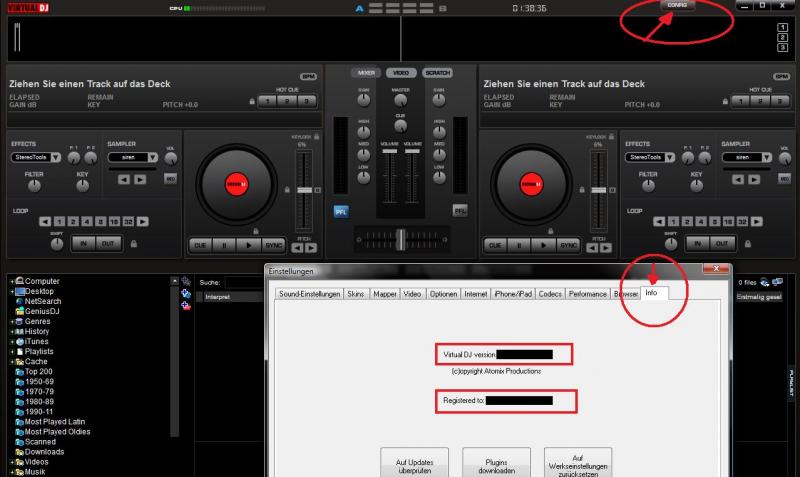Toggle the keylock padlock on the left deck
800x477 pixels.
point(317,137)
